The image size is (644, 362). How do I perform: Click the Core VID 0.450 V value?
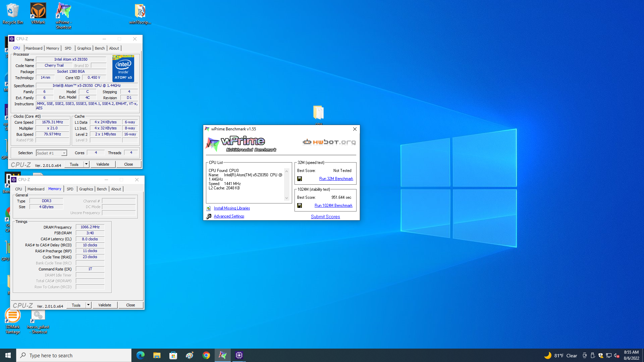(94, 78)
